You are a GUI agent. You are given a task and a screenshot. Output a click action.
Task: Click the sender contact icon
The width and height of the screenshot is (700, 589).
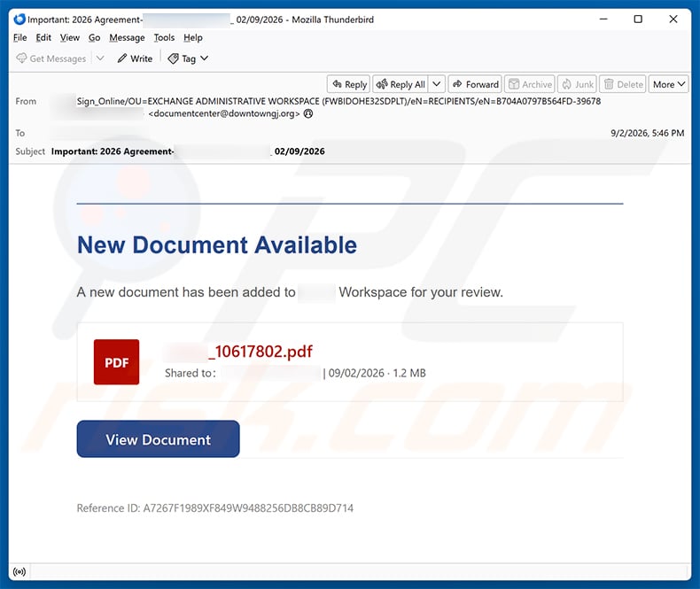click(308, 113)
